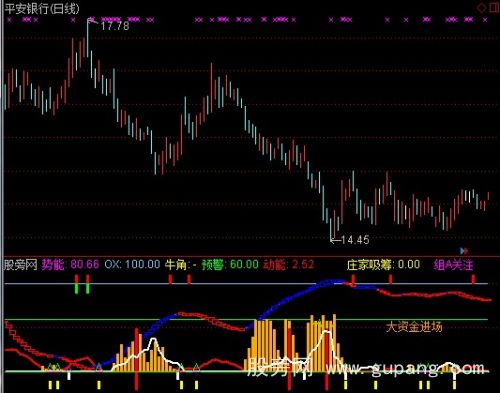Viewport: 500px width, 393px height.
Task: Click the 14.45 low price label
Action: click(x=355, y=240)
